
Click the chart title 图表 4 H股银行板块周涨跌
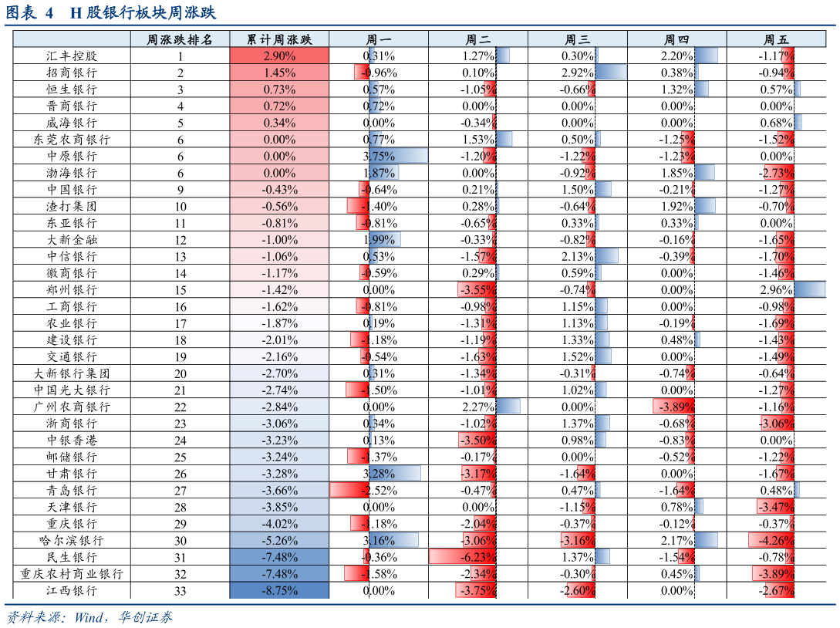[x=111, y=12]
